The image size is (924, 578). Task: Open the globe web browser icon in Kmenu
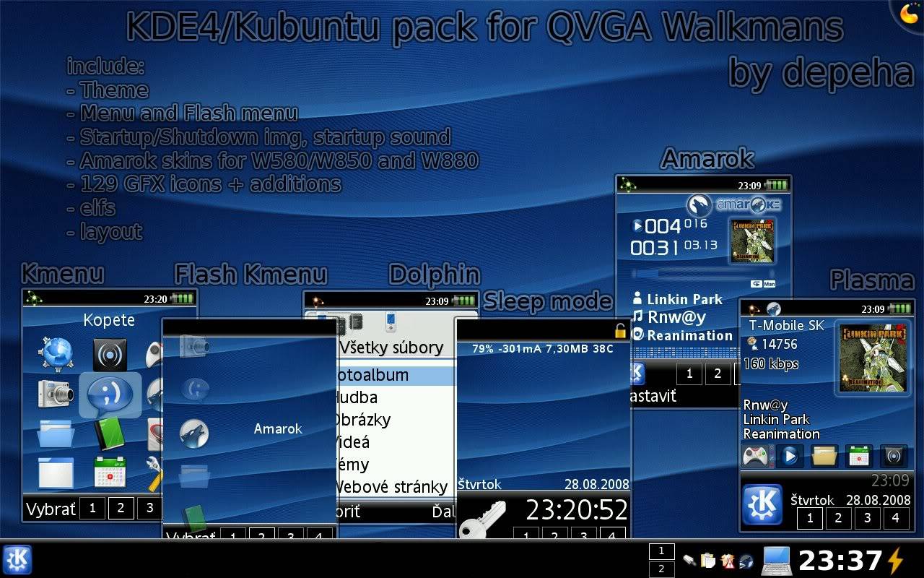point(56,354)
